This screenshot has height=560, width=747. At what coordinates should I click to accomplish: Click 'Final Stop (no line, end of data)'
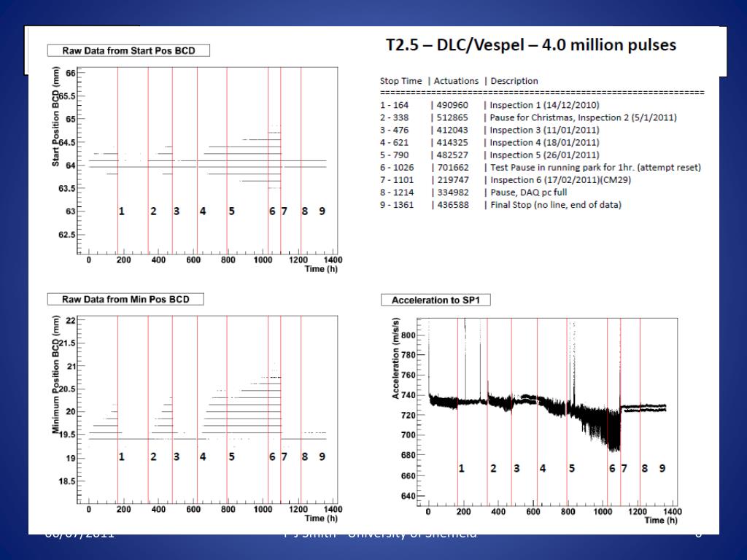pos(556,205)
